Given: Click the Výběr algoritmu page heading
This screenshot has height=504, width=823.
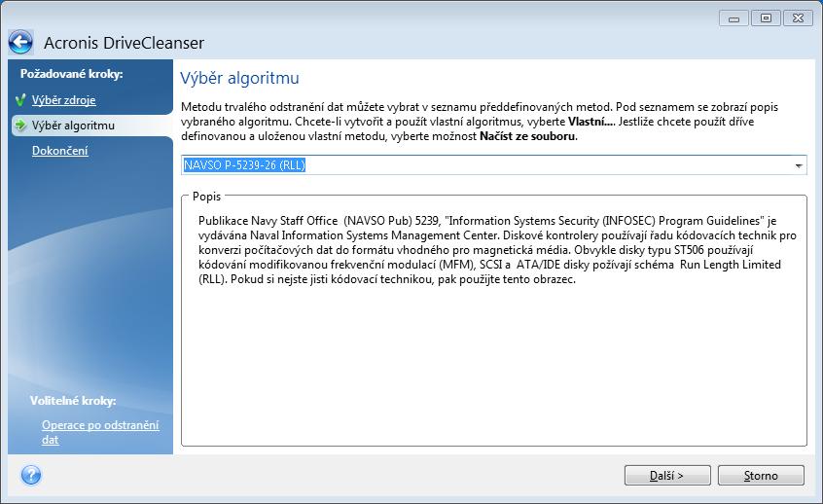Looking at the screenshot, I should [x=239, y=78].
